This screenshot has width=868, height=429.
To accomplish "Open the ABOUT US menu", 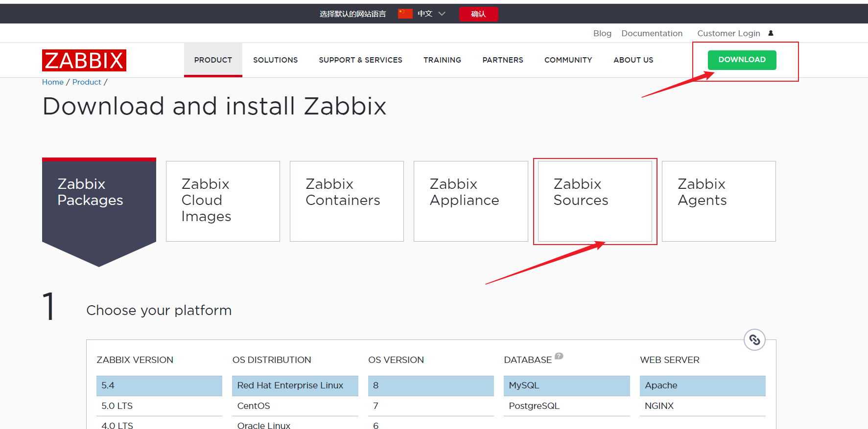I will (x=633, y=60).
